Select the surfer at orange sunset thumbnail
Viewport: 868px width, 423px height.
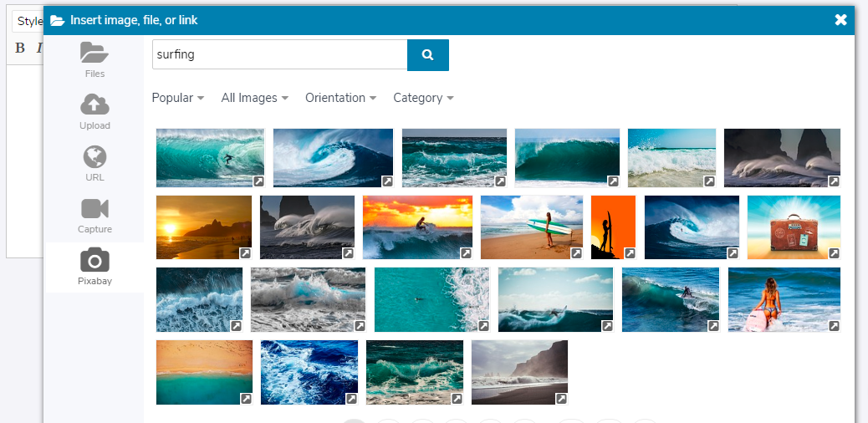point(417,227)
